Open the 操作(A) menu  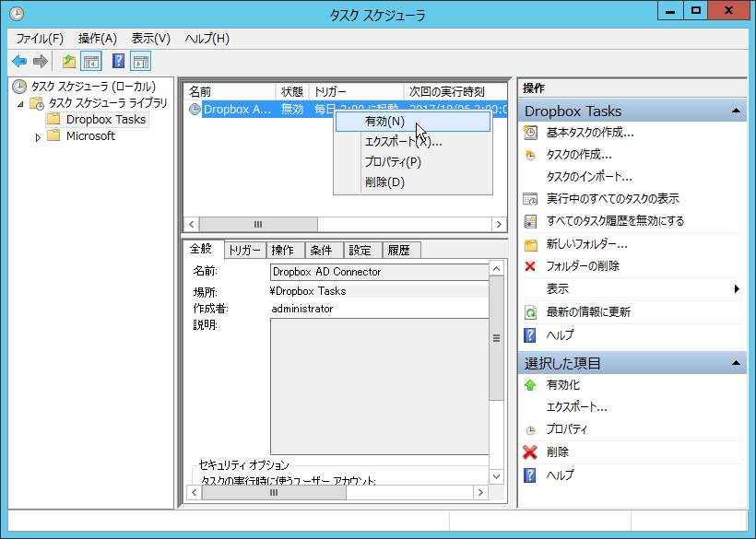tap(98, 39)
